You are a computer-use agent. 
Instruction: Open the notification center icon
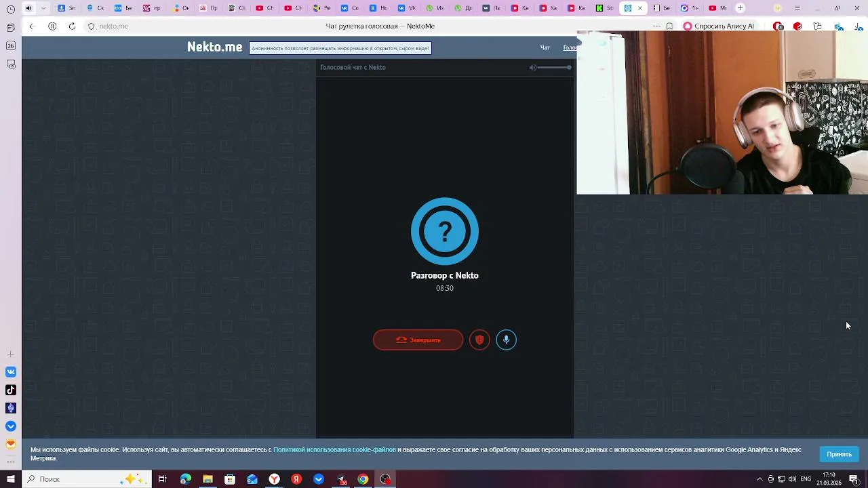coord(854,479)
